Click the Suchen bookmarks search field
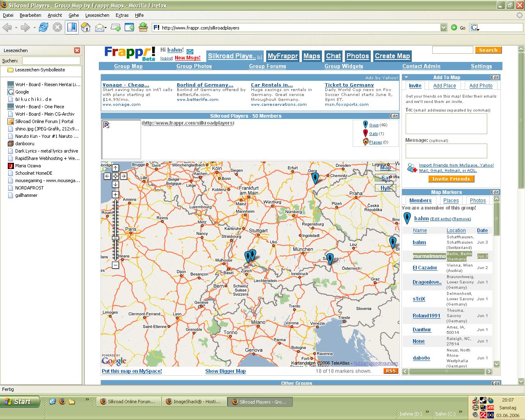Screen dimensions: 525x420 pyautogui.click(x=51, y=61)
